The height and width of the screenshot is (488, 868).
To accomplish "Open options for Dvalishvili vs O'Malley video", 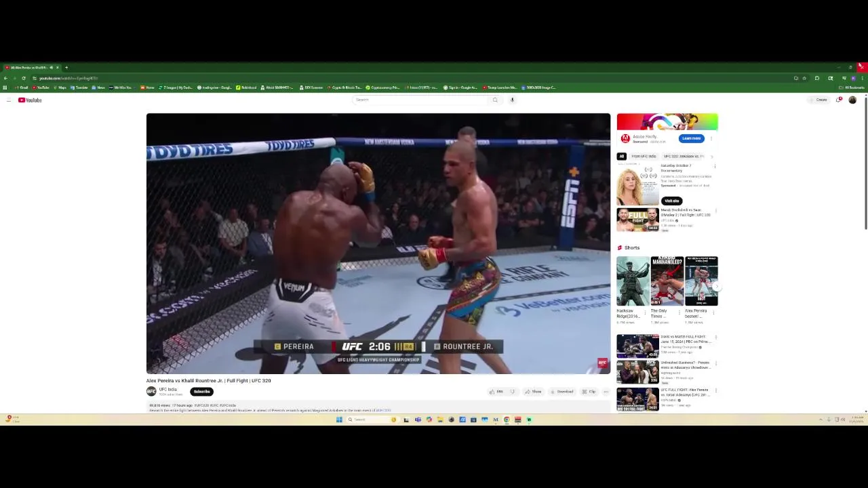I will pyautogui.click(x=715, y=211).
